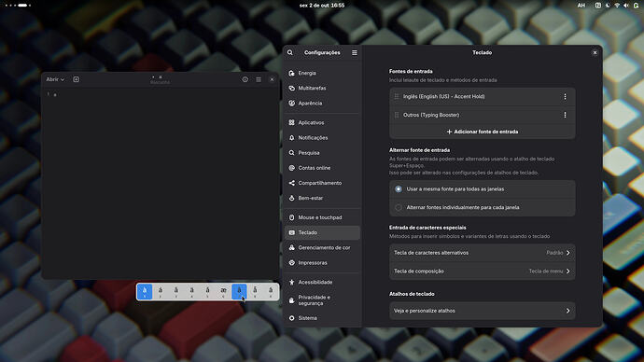
Task: Open the text editor hamburger menu
Action: pyautogui.click(x=259, y=79)
